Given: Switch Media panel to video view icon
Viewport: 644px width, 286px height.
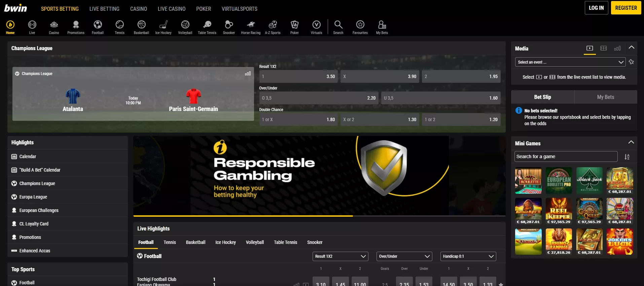Looking at the screenshot, I should [x=589, y=48].
